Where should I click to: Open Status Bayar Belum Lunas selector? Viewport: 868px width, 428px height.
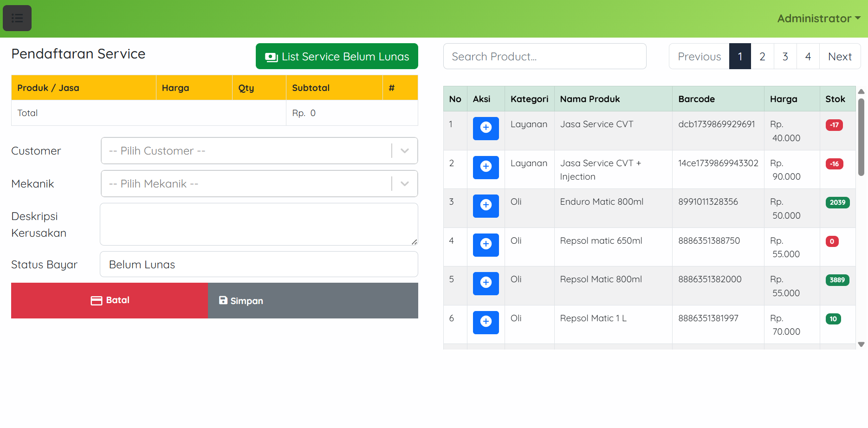point(259,265)
